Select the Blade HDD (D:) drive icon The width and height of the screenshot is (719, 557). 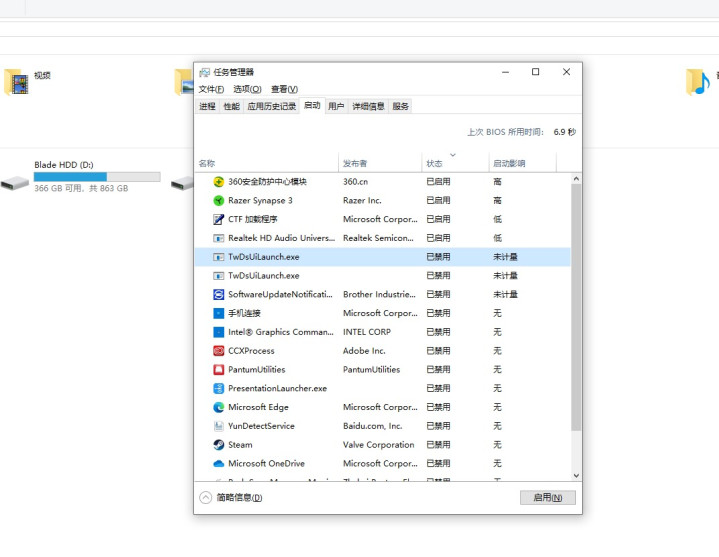(x=15, y=183)
